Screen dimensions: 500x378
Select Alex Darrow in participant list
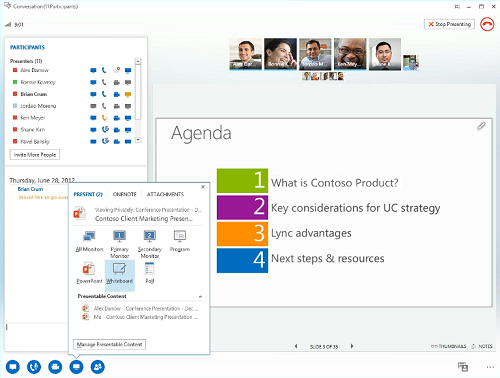point(34,70)
